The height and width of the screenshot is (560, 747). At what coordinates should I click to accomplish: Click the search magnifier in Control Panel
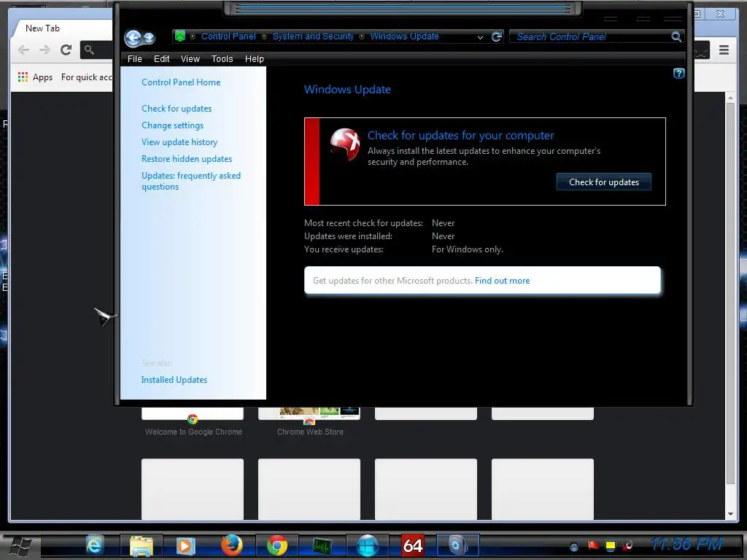tap(676, 36)
